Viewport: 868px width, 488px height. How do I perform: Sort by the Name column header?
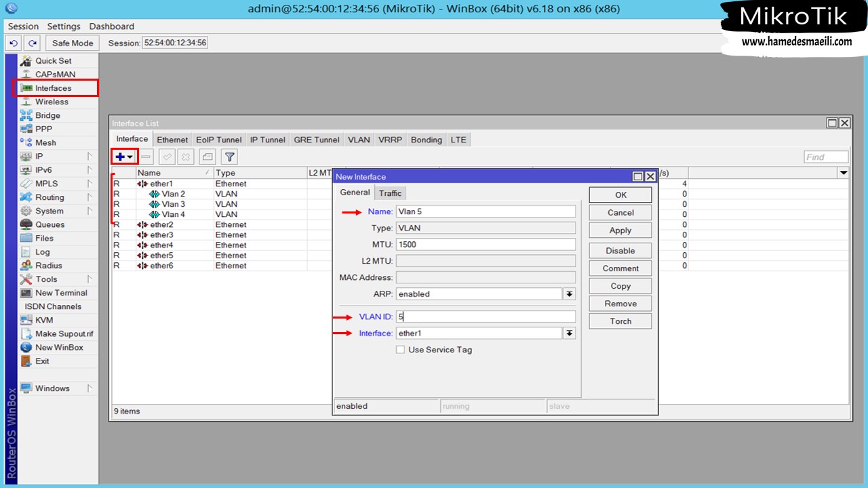[x=174, y=173]
